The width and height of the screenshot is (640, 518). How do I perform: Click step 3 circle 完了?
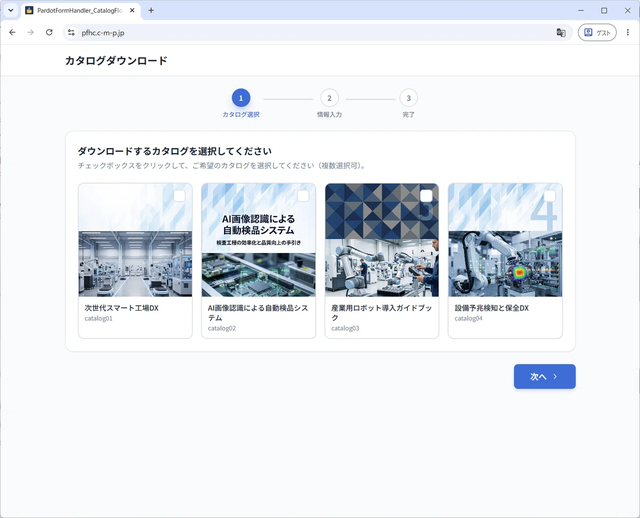point(409,98)
